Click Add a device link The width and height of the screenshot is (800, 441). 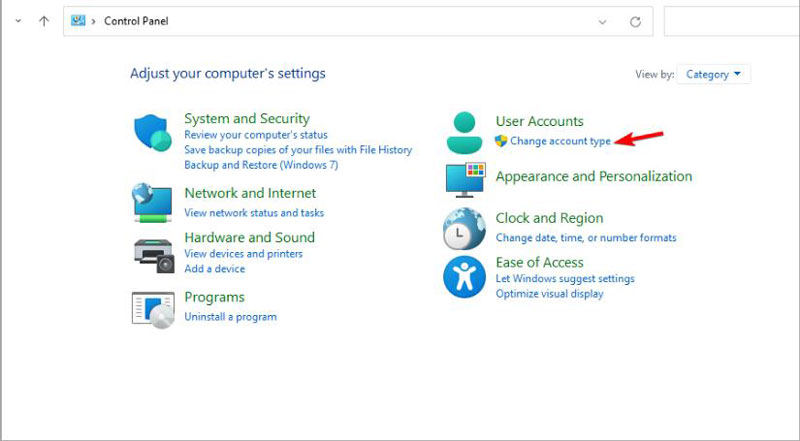pos(214,269)
